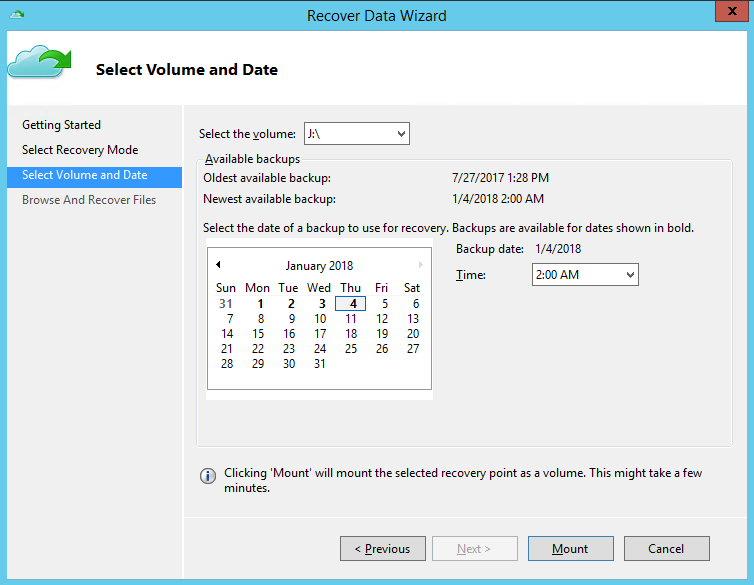This screenshot has width=754, height=585.
Task: Click the Newest available backup label
Action: point(269,199)
